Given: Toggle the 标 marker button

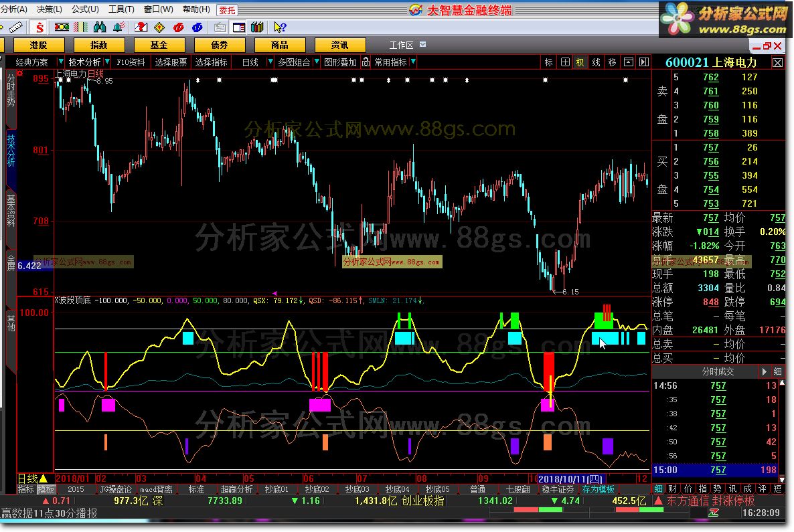Looking at the screenshot, I should point(548,62).
